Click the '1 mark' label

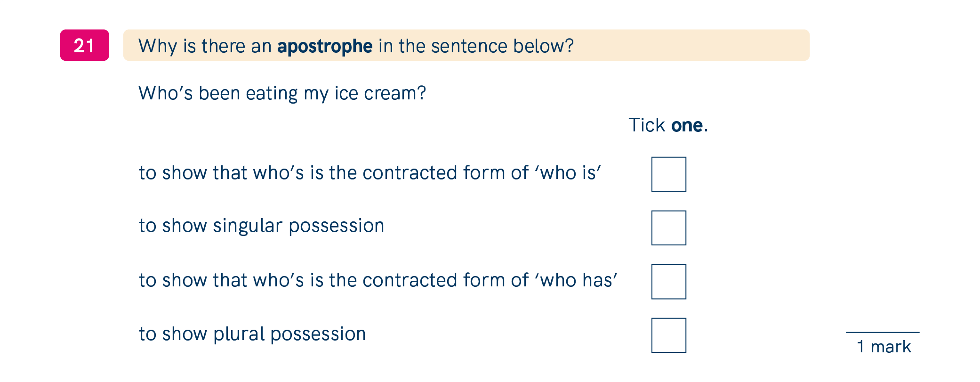[884, 347]
